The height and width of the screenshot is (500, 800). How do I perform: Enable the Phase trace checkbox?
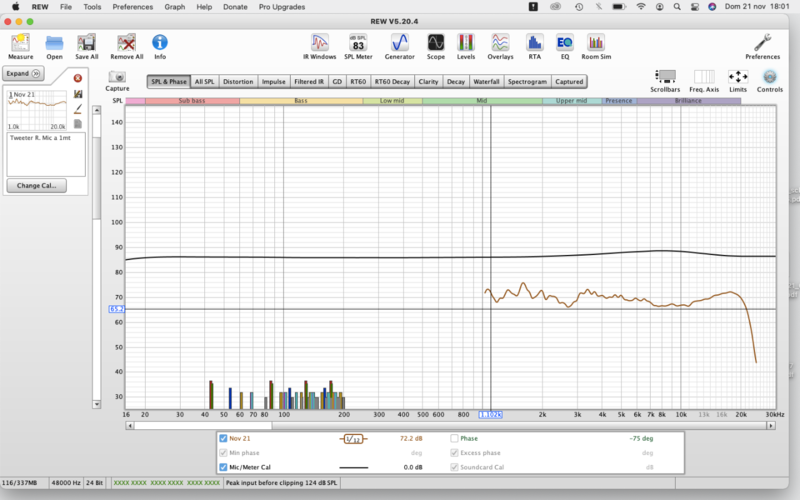(455, 438)
